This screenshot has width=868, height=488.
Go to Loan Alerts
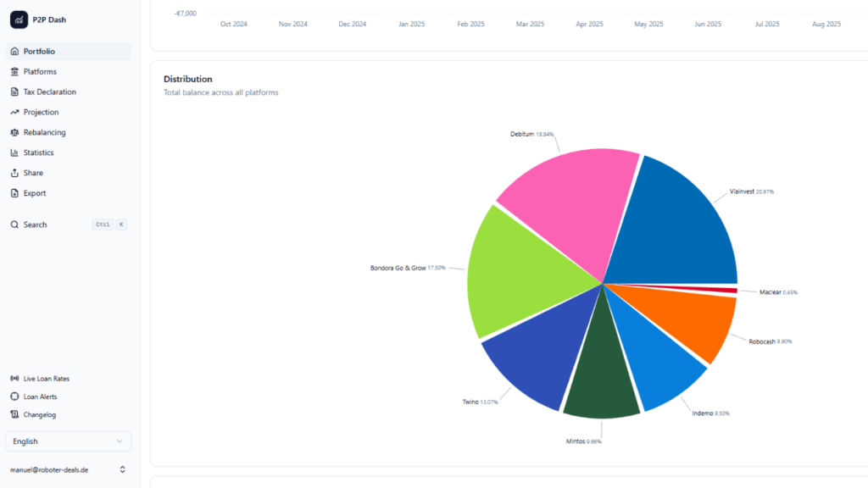click(x=40, y=396)
